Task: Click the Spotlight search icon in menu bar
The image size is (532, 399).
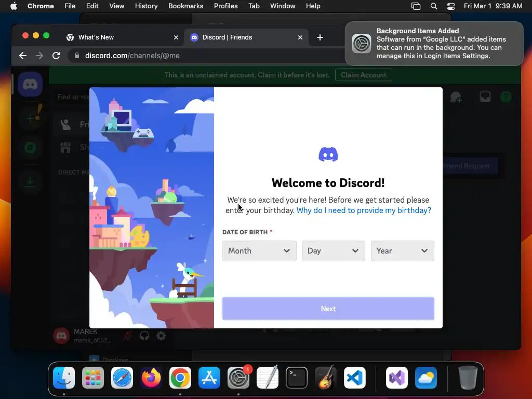Action: (434, 6)
